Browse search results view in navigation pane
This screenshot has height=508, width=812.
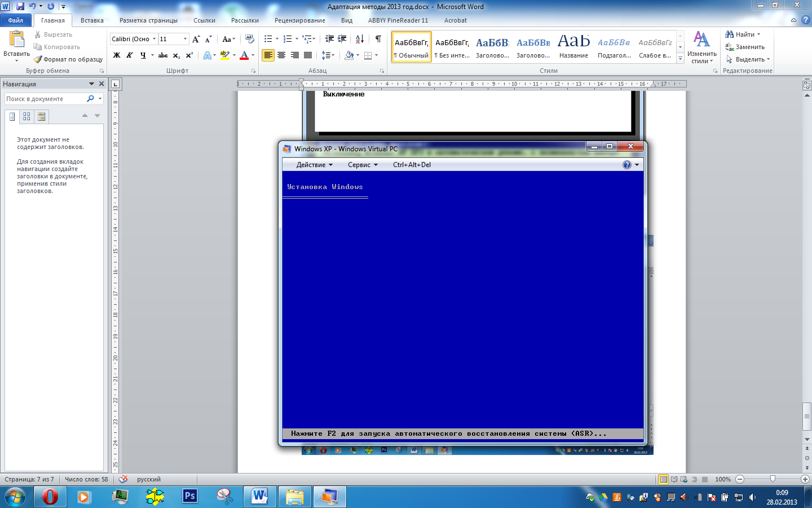(41, 116)
